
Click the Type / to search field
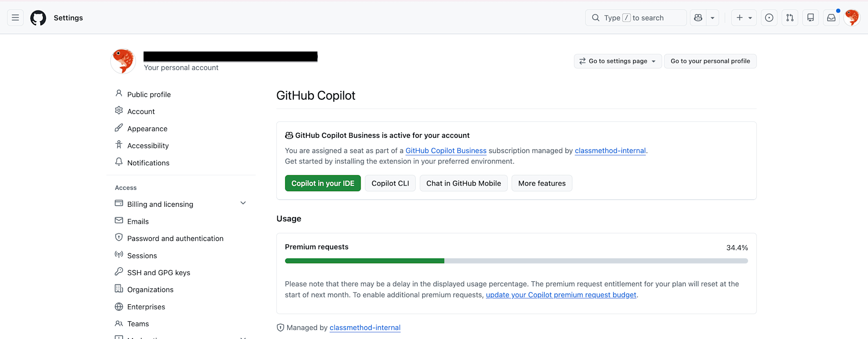tap(635, 18)
